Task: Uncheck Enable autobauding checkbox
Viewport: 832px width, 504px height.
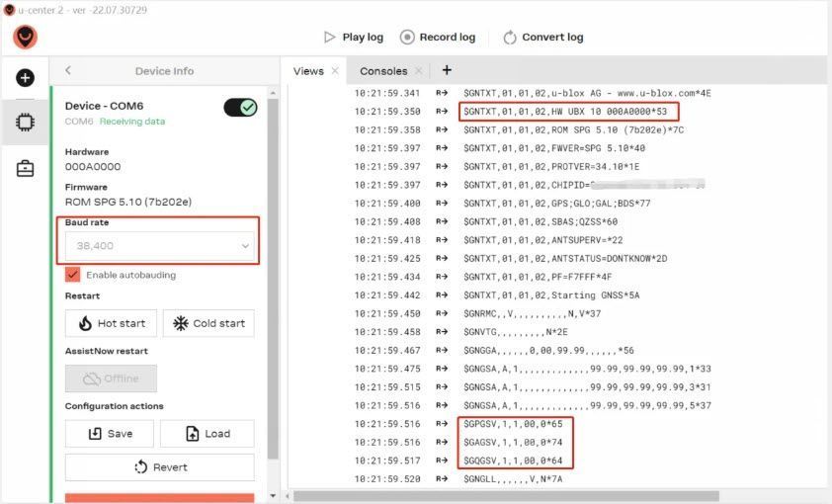Action: 73,275
